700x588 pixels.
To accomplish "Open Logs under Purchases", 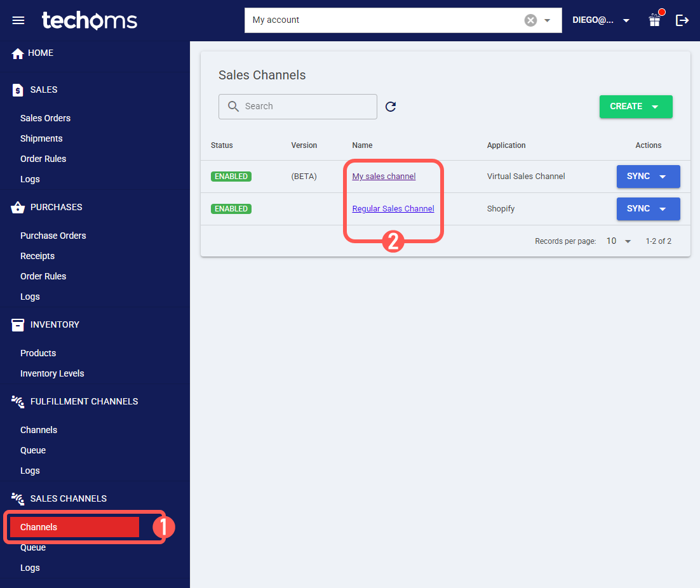I will pos(30,297).
